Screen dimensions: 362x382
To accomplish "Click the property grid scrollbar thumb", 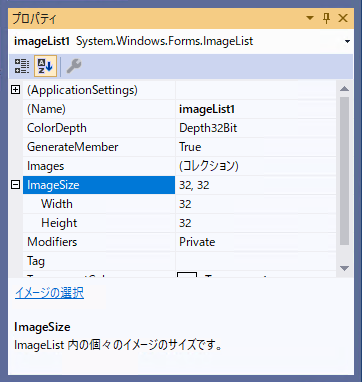I will coord(345,171).
